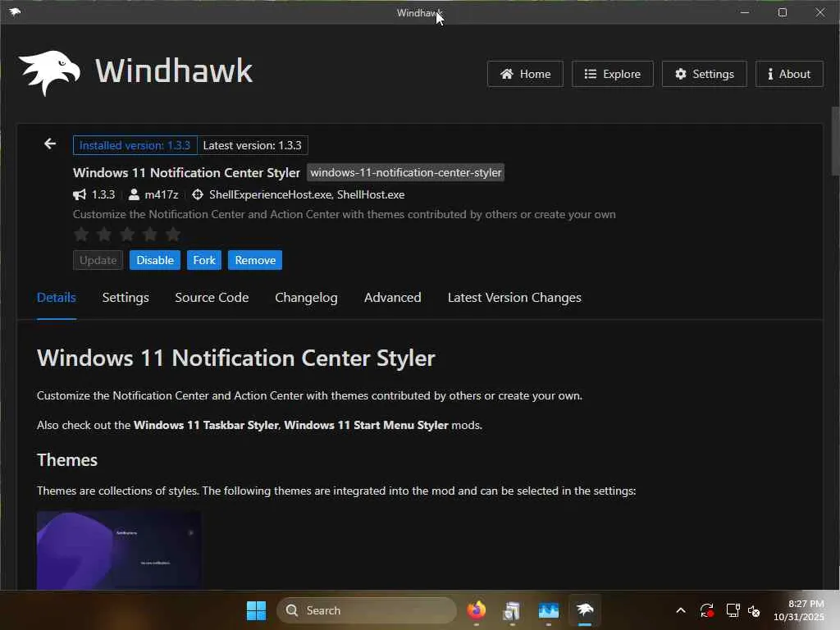Screen dimensions: 840x630
Task: Click the display network tray icon
Action: 733,610
